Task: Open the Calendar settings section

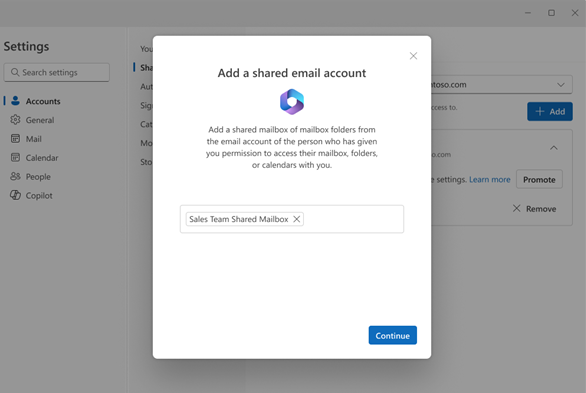Action: 42,158
